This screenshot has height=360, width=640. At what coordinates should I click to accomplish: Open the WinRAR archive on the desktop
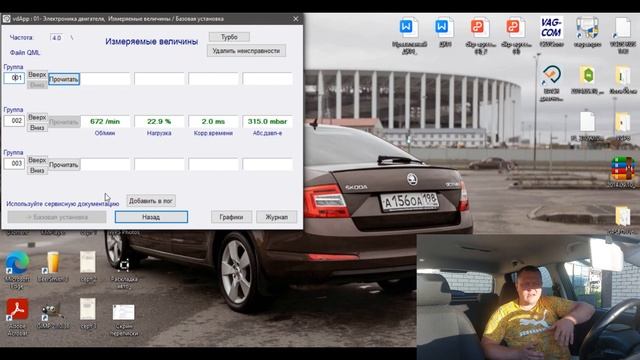[622, 171]
